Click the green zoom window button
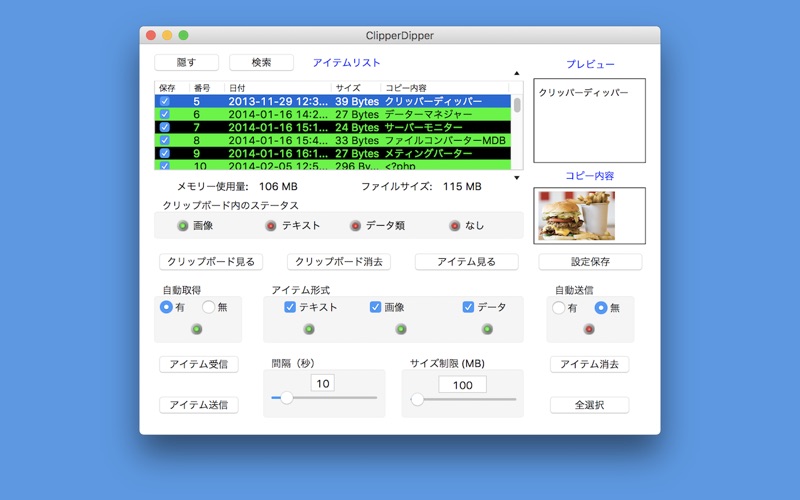 184,35
